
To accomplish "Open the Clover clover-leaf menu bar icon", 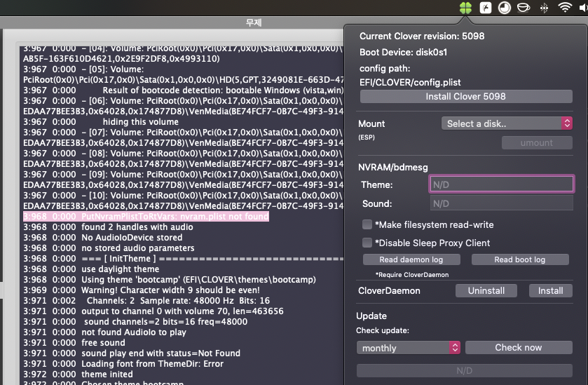I will point(465,8).
